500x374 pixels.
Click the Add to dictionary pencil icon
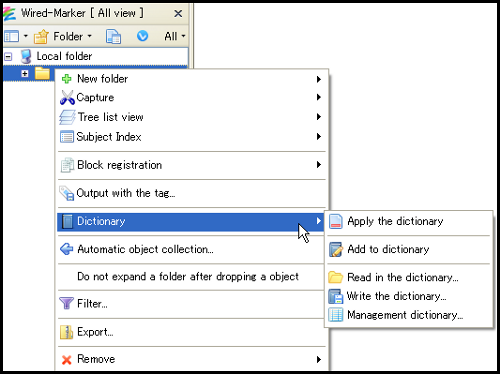point(336,250)
